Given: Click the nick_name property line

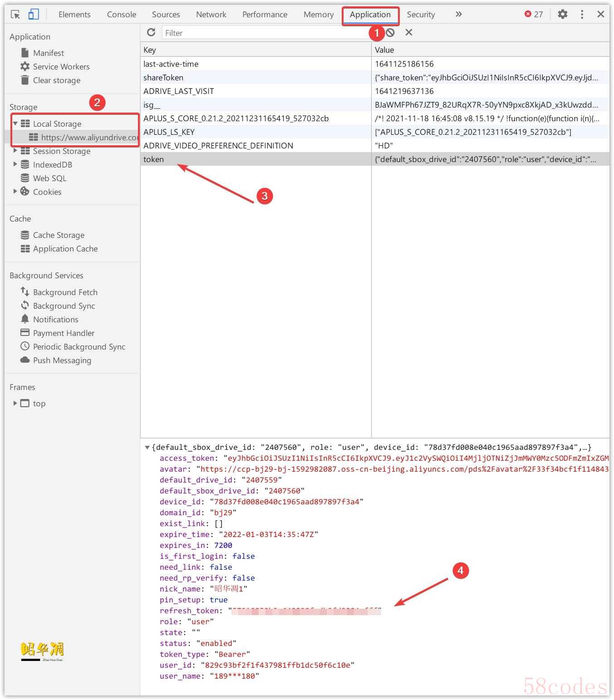Looking at the screenshot, I should pyautogui.click(x=203, y=589).
